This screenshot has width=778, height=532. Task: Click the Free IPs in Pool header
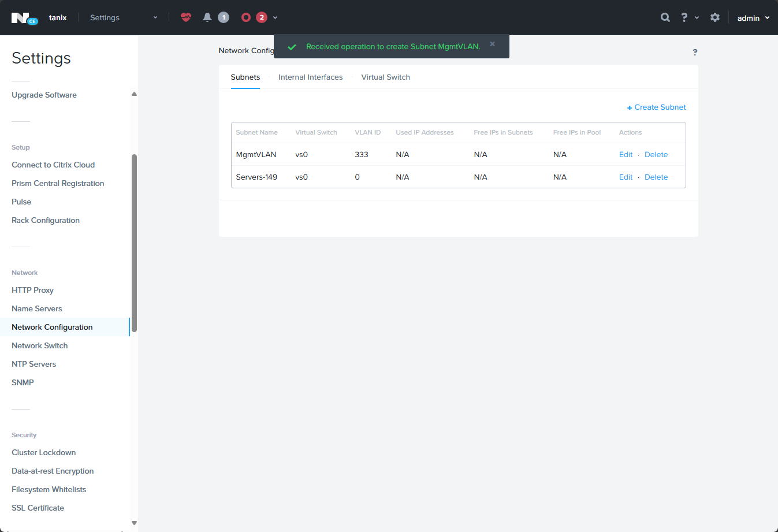coord(577,132)
